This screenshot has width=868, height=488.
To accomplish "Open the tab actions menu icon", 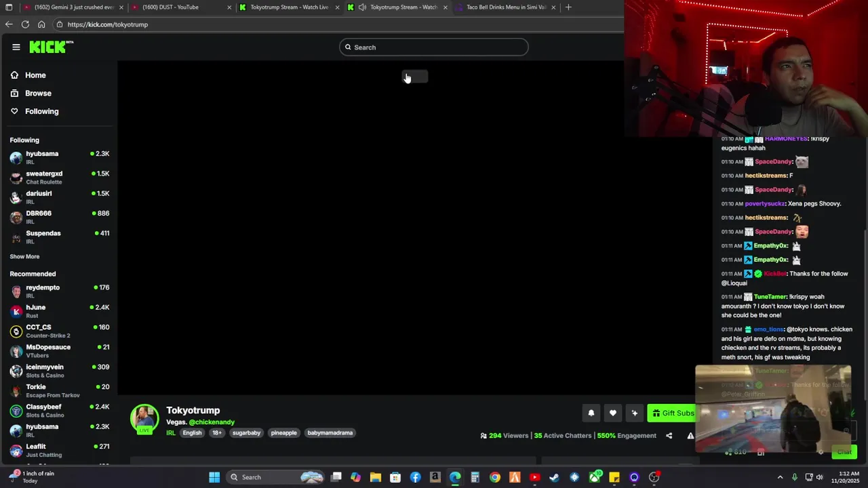I will (x=8, y=7).
